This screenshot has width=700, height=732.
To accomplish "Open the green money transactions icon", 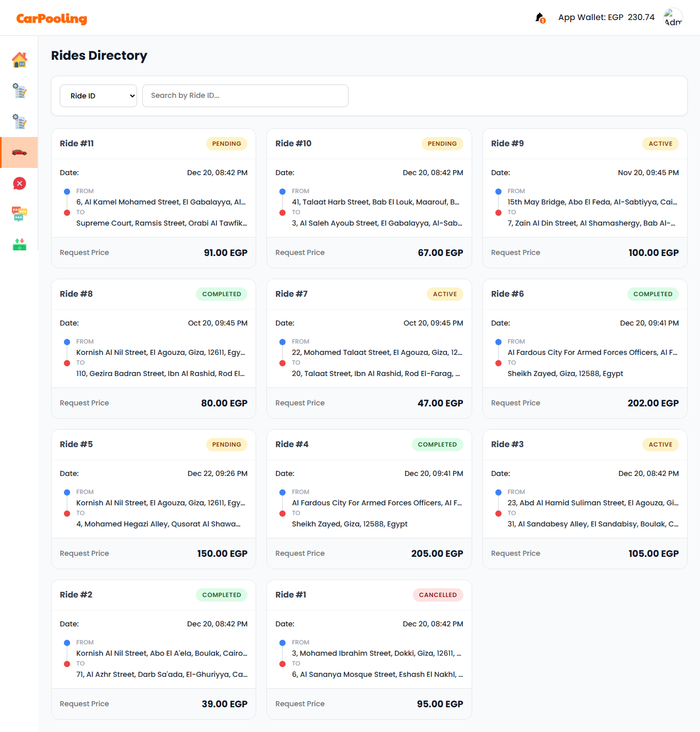I will pyautogui.click(x=20, y=244).
